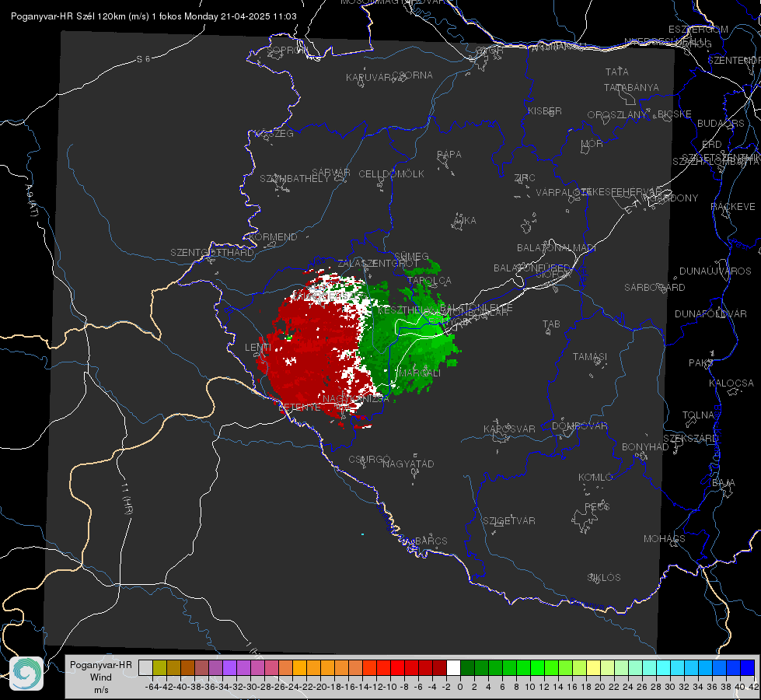
Task: Click the TAB town label
Action: [x=551, y=324]
